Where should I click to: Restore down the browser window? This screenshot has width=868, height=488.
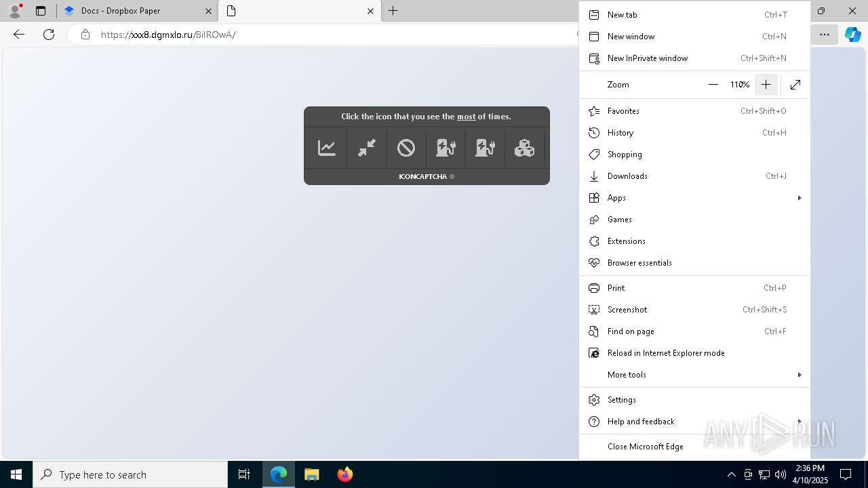pos(821,11)
